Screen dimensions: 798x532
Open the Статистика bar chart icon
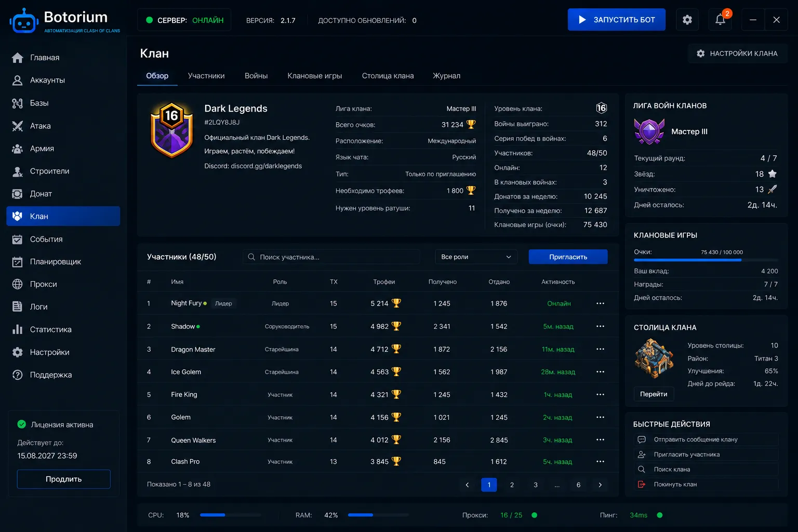[17, 329]
